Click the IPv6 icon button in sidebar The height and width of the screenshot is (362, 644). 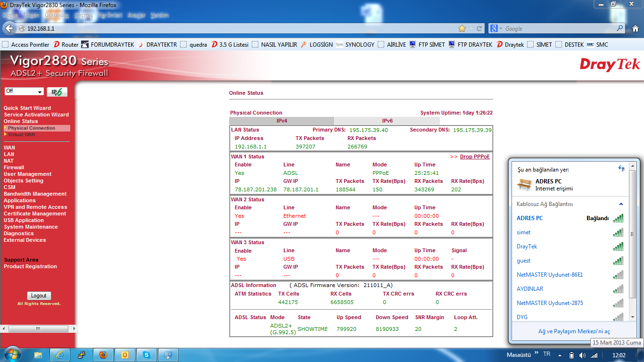[x=57, y=92]
